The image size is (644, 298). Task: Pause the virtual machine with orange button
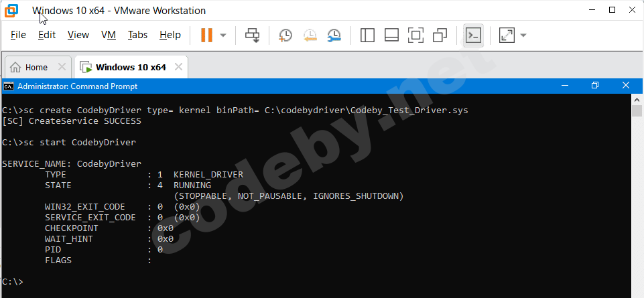tap(206, 35)
